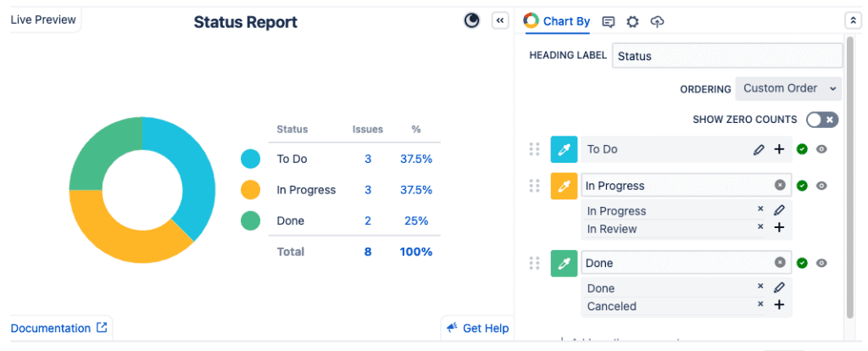Open the comment settings icon tab
The width and height of the screenshot is (868, 351).
[608, 22]
